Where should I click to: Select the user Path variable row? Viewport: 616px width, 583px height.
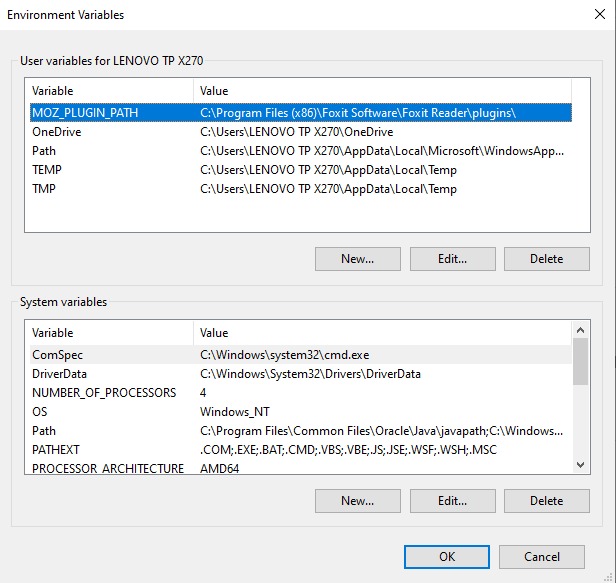point(44,151)
